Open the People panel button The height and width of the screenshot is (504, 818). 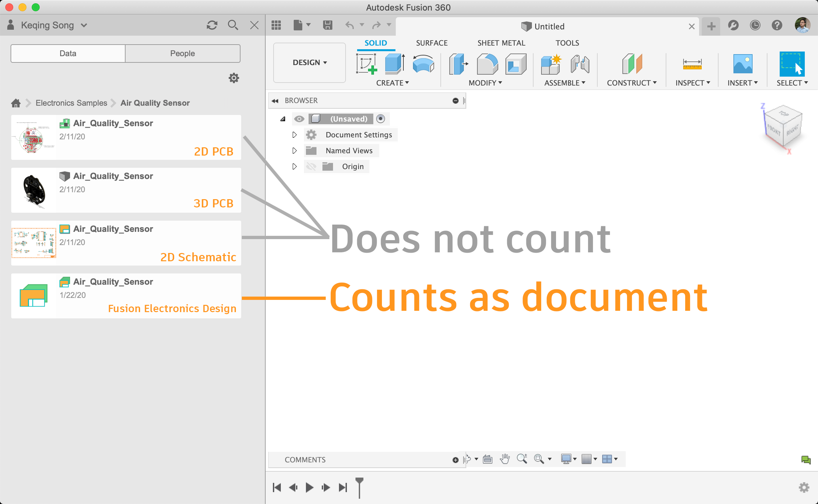click(x=182, y=53)
